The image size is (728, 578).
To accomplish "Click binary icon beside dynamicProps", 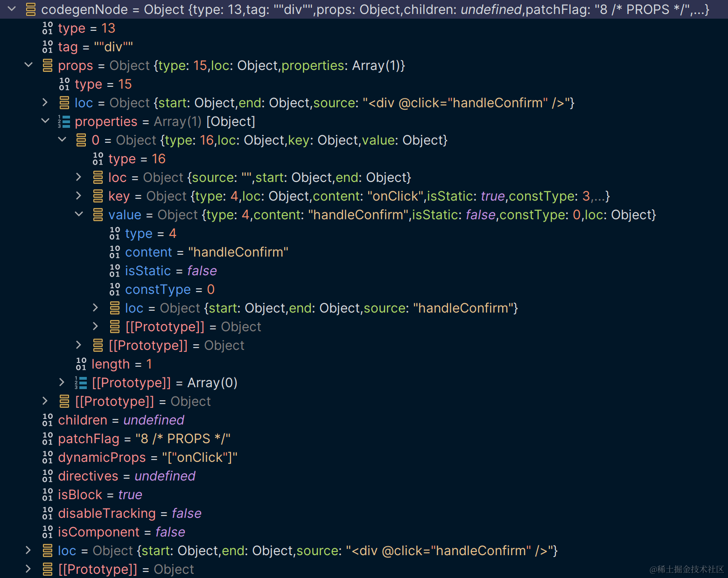I will click(48, 457).
